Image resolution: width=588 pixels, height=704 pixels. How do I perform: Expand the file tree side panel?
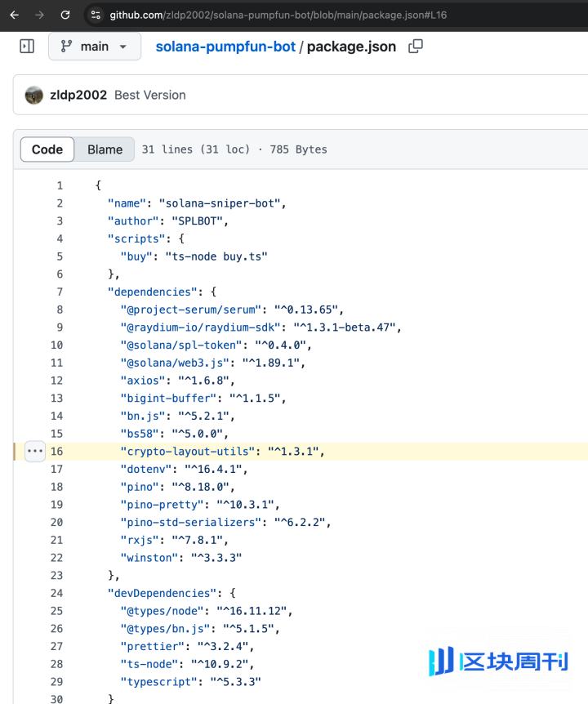click(27, 46)
